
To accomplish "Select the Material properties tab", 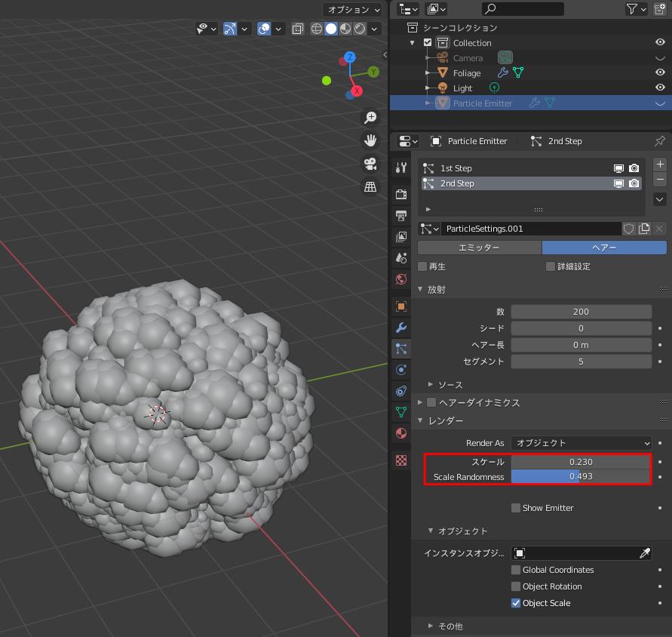I will (x=400, y=434).
